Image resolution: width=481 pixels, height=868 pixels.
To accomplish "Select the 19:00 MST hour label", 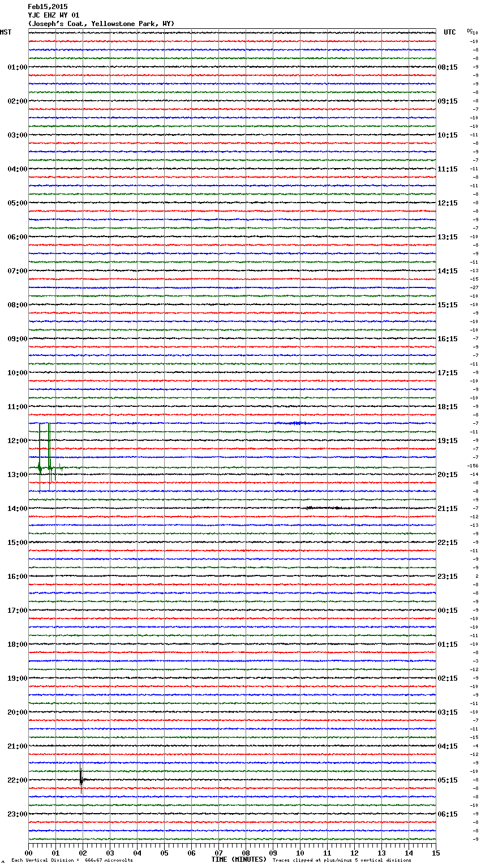I will point(18,678).
